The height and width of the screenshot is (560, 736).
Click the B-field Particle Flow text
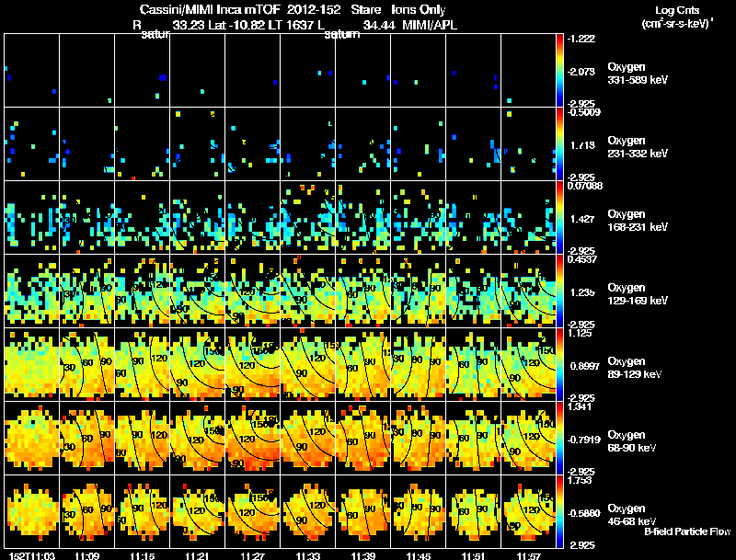coord(687,531)
